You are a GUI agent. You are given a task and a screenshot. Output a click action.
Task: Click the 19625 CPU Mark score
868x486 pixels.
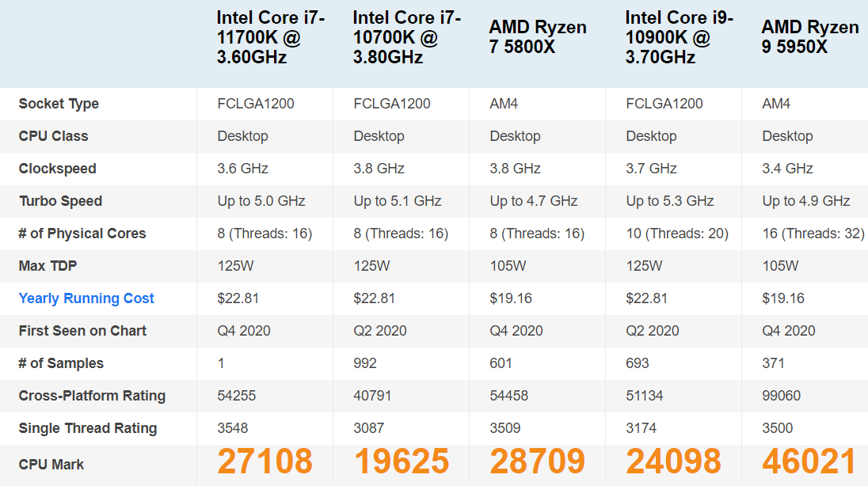click(x=402, y=461)
